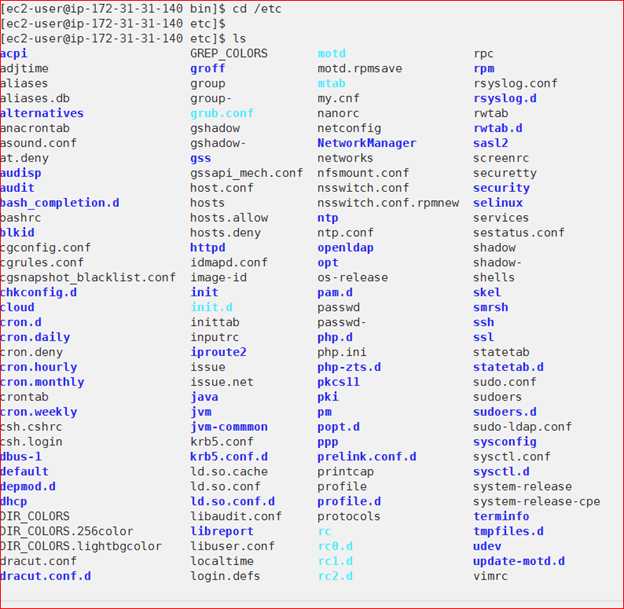
Task: Click mtab symlink entry
Action: 332,83
